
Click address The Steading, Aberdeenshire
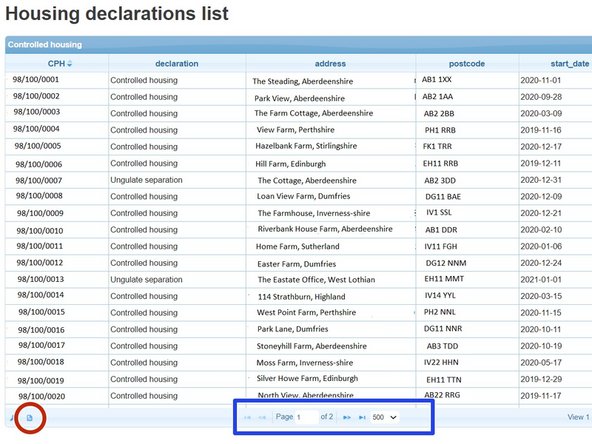coord(303,81)
